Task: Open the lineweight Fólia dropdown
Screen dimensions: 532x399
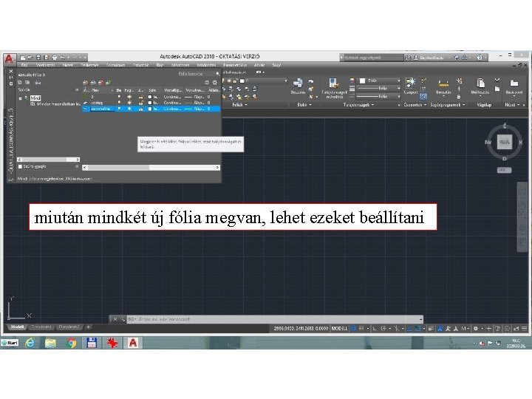Action: [398, 88]
